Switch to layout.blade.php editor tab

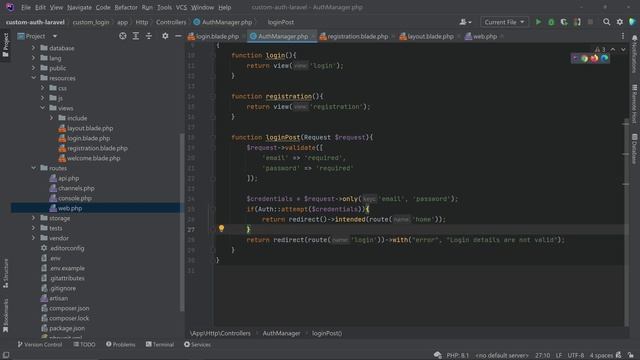[429, 36]
